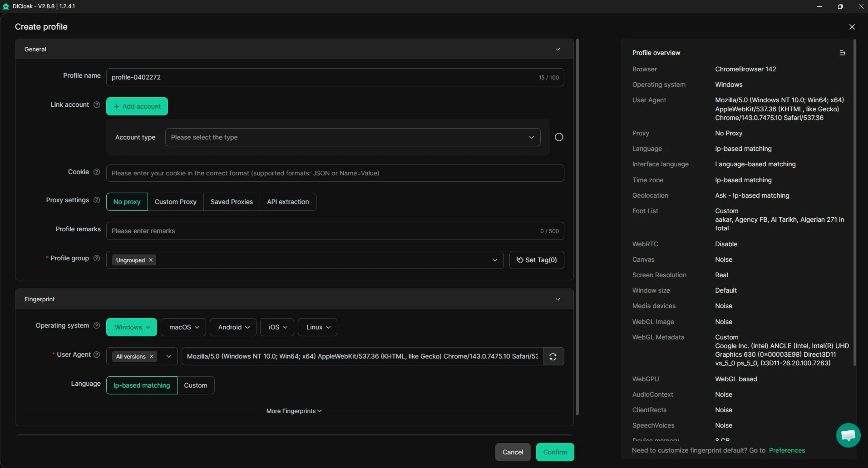Screen dimensions: 868x468
Task: Click the Operating system help icon
Action: 97,325
